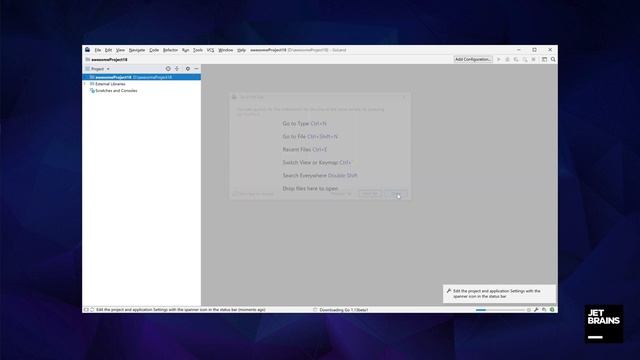Image resolution: width=640 pixels, height=360 pixels.
Task: Open the Refactor menu
Action: [170, 50]
